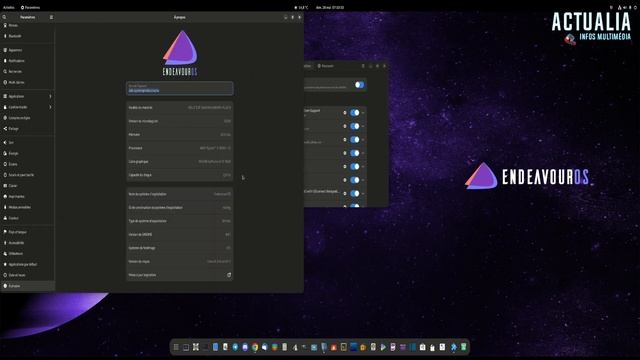640x360 pixels.
Task: Open the Multi-tâches settings panel
Action: [x=27, y=82]
